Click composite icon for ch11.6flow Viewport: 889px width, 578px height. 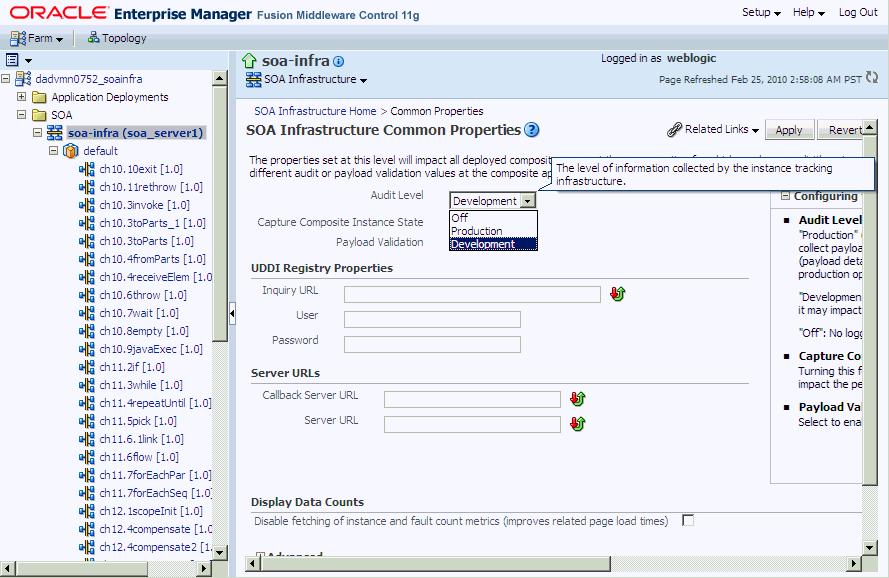point(87,457)
